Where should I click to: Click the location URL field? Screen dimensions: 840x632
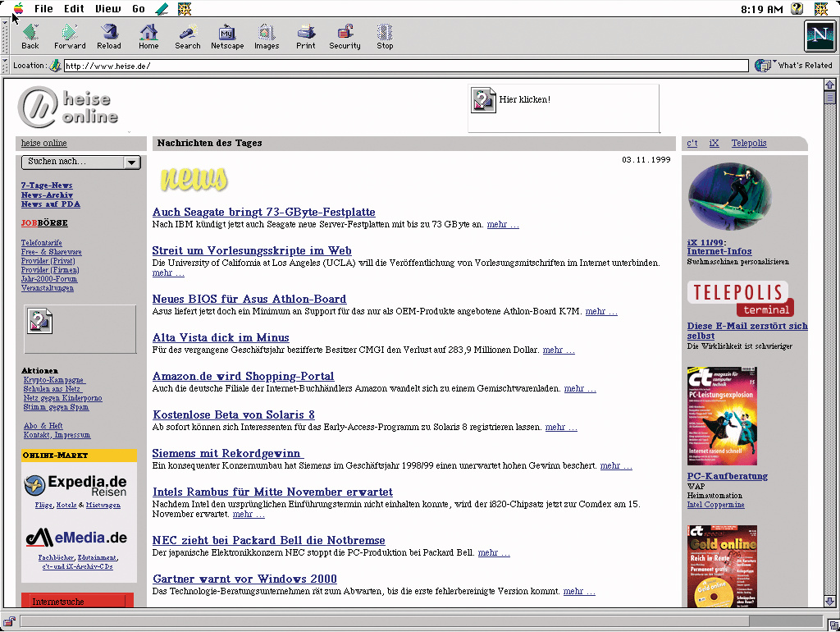(405, 66)
